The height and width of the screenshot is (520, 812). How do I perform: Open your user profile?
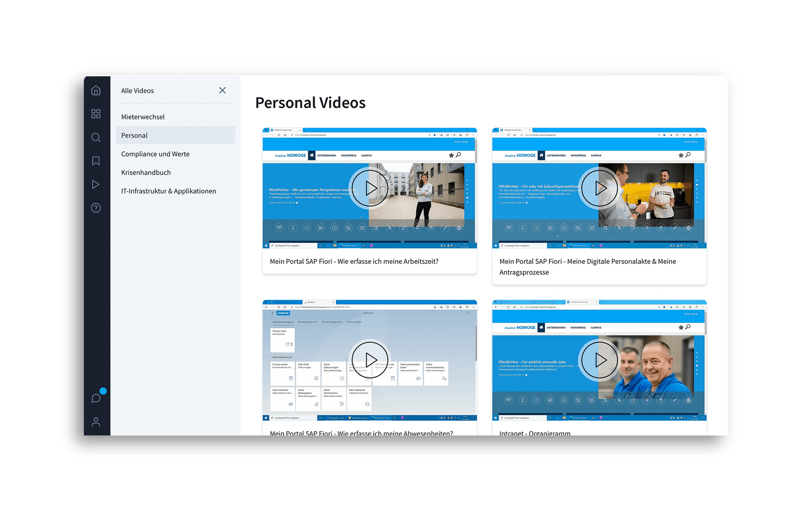point(96,422)
